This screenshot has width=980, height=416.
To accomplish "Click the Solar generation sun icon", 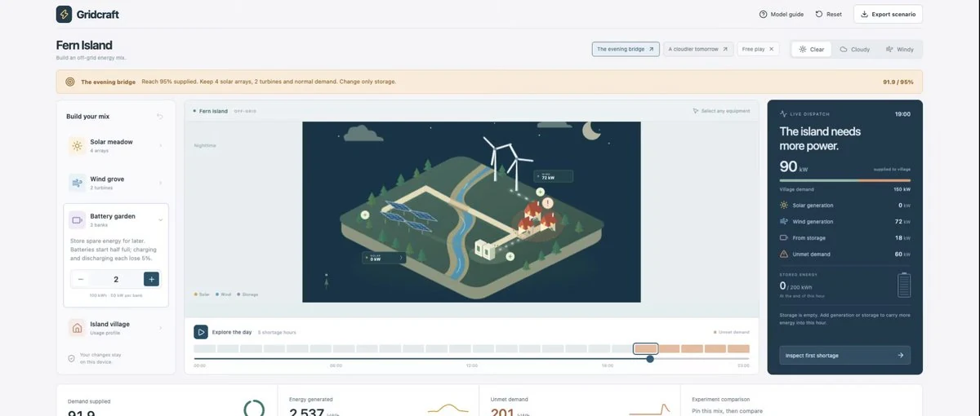I will pos(784,206).
